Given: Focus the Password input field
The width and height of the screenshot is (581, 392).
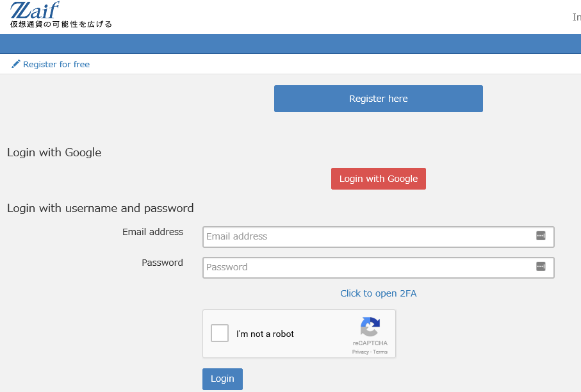Looking at the screenshot, I should pyautogui.click(x=379, y=268).
